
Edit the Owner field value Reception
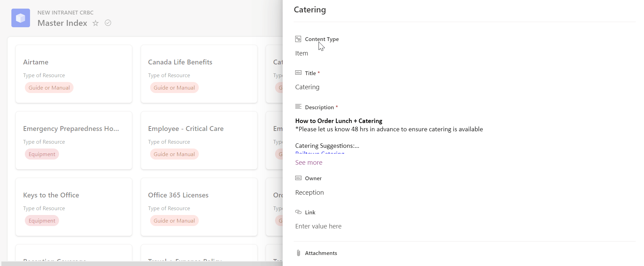(x=310, y=193)
